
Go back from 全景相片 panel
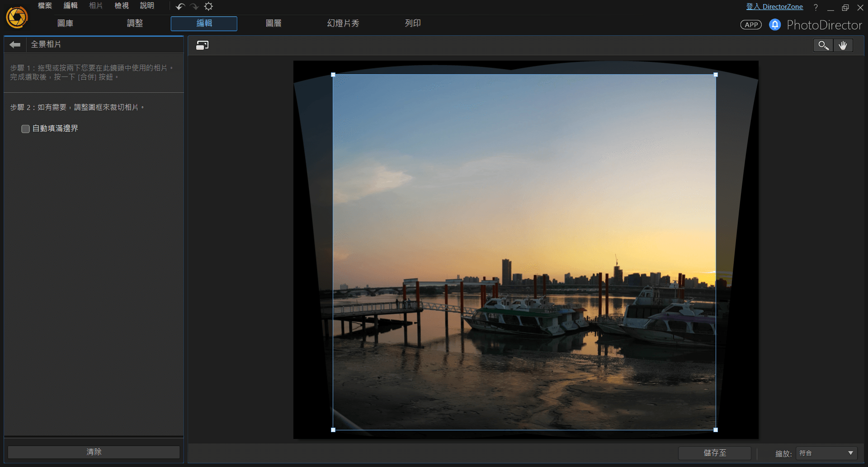15,44
